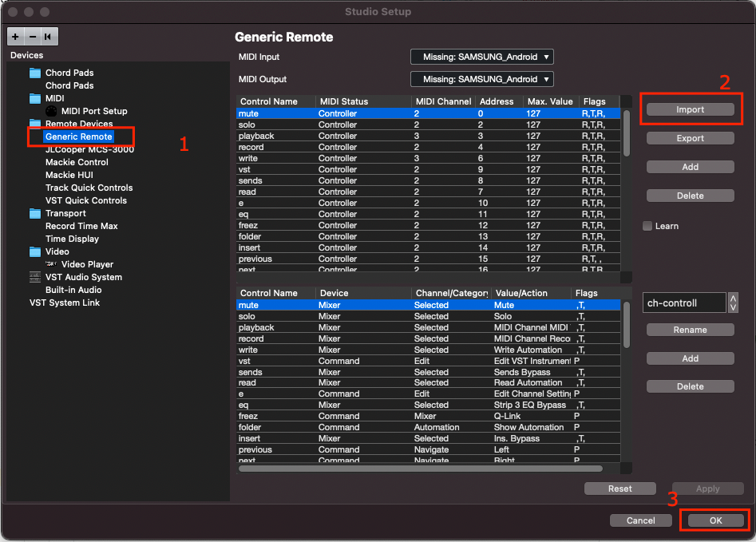756x542 pixels.
Task: Click the Transport folder icon
Action: point(35,213)
